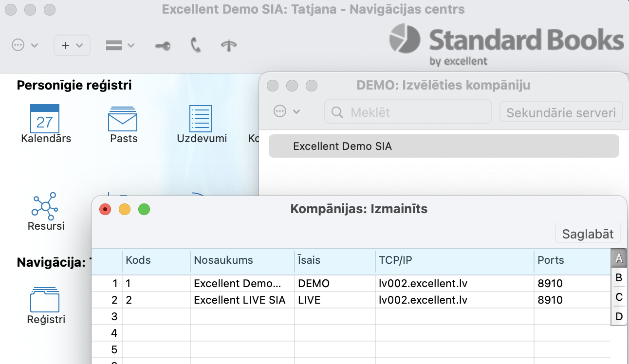Open the Pasts mail icon
Image resolution: width=629 pixels, height=364 pixels.
point(123,119)
